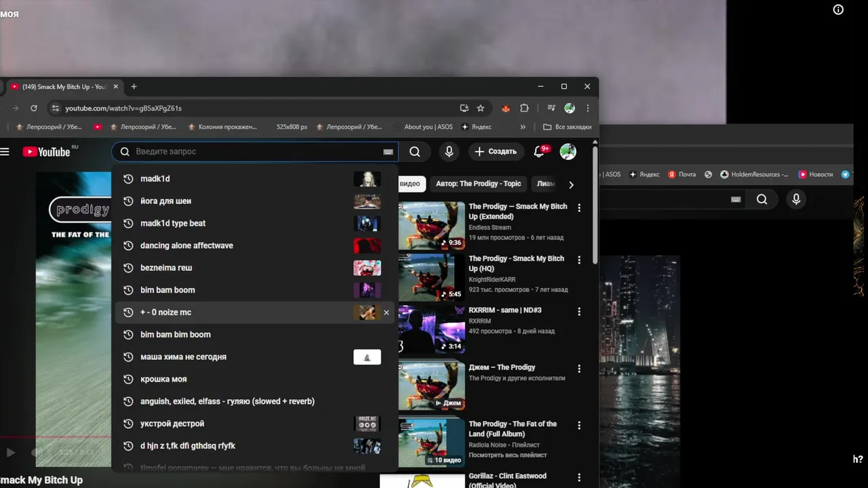Image resolution: width=868 pixels, height=488 pixels.
Task: Select the 'Автор: The Prodigy - Topic' chip
Action: 479,184
